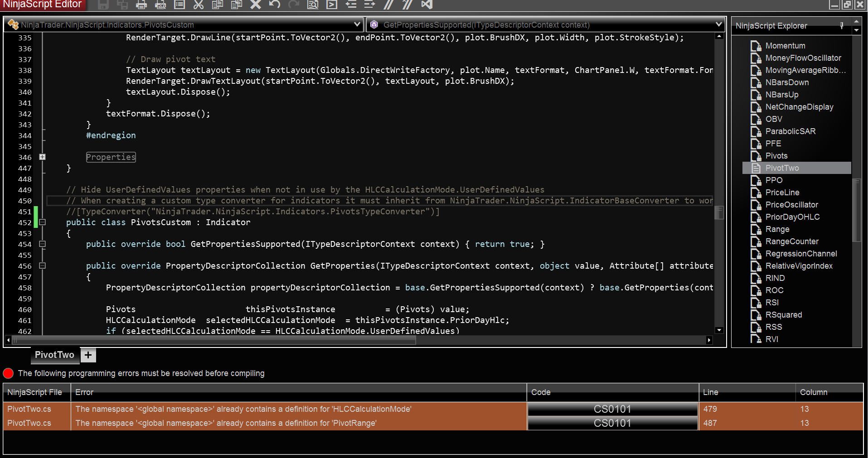Open CS0101 error code for line 487

pyautogui.click(x=612, y=423)
